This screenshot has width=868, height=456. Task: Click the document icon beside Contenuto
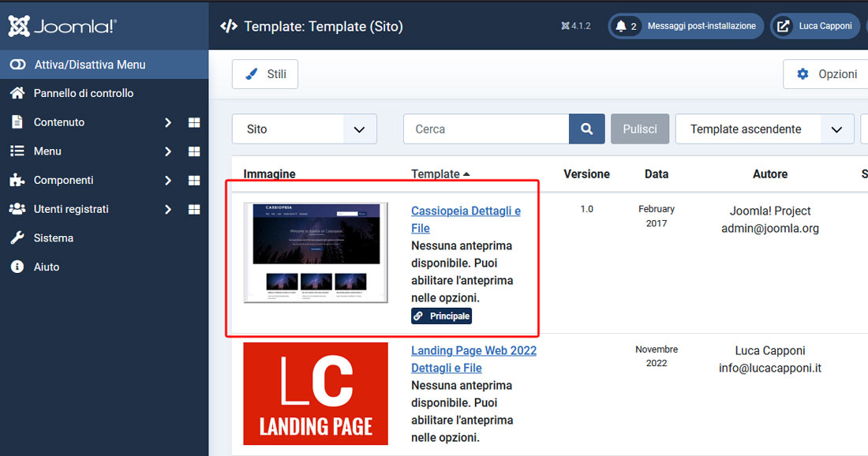pos(17,121)
